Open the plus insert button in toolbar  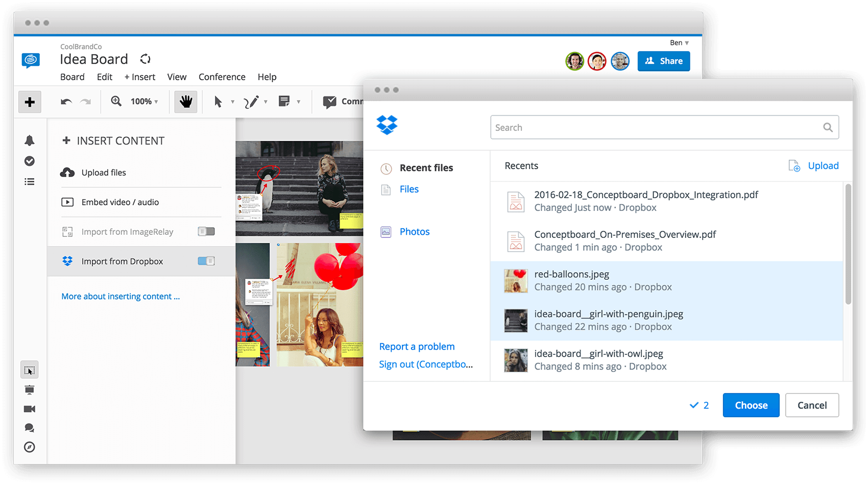tap(30, 102)
